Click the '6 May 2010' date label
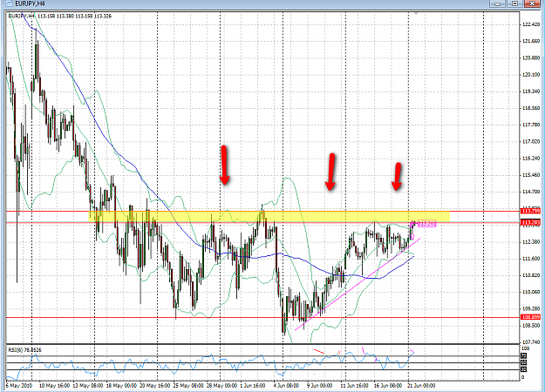The image size is (545, 392). 19,385
